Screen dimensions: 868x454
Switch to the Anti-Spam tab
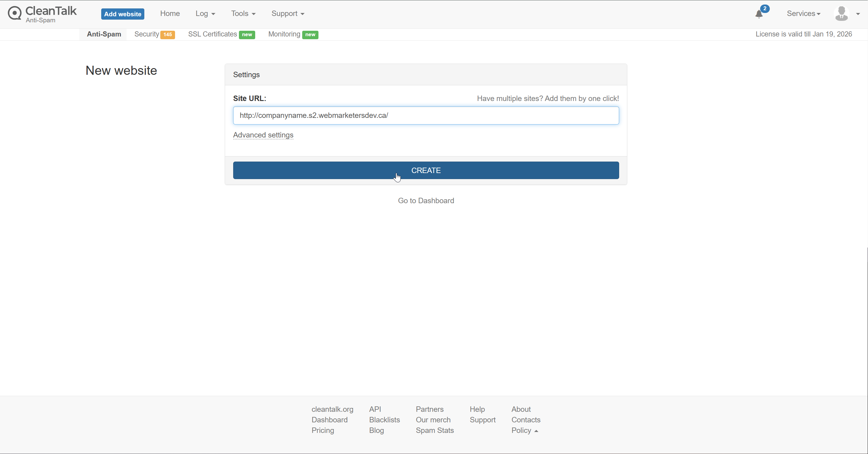(x=104, y=34)
